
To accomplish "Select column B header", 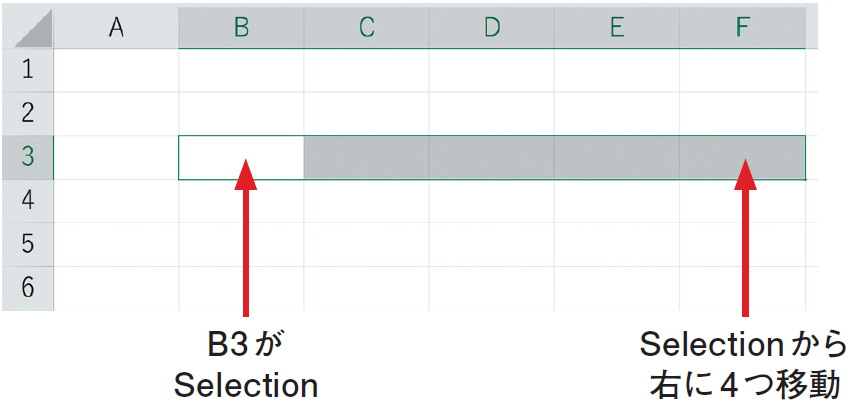I will point(241,28).
